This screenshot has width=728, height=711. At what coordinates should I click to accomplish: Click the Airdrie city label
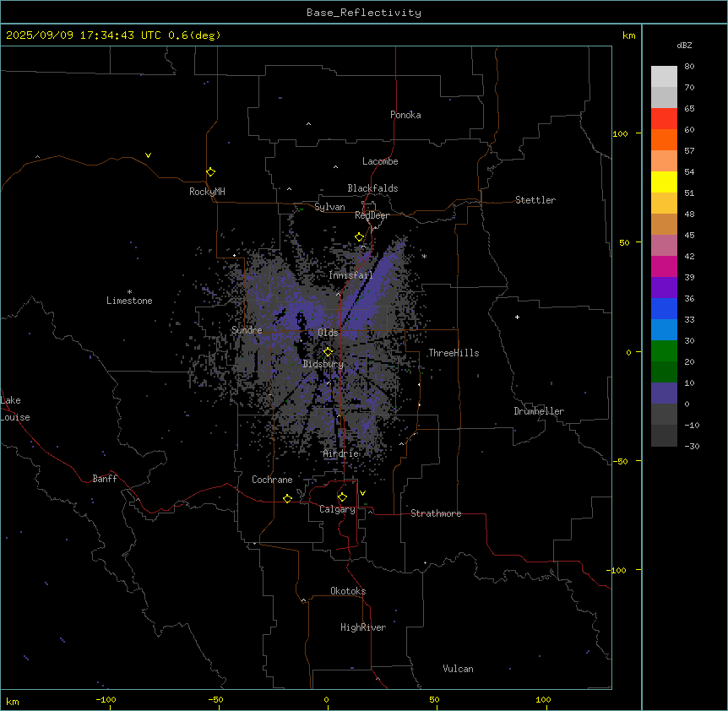pyautogui.click(x=341, y=453)
